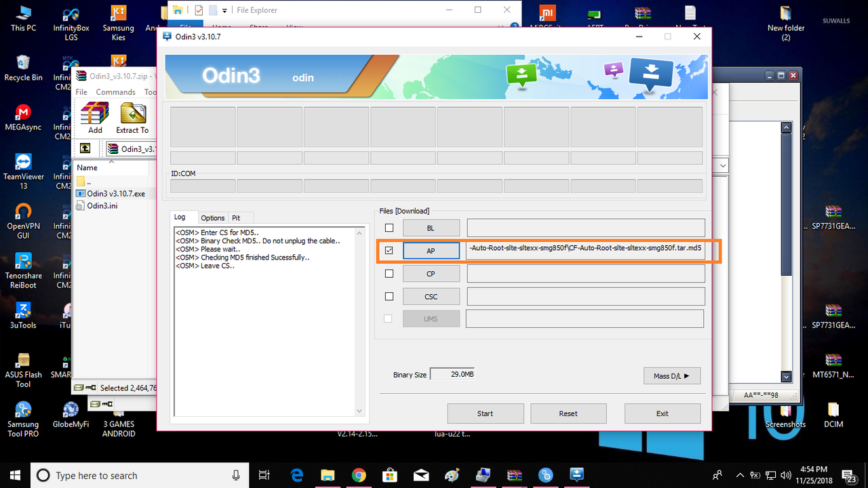Viewport: 868px width, 488px height.
Task: Uncheck the AP file checkbox
Action: 389,251
